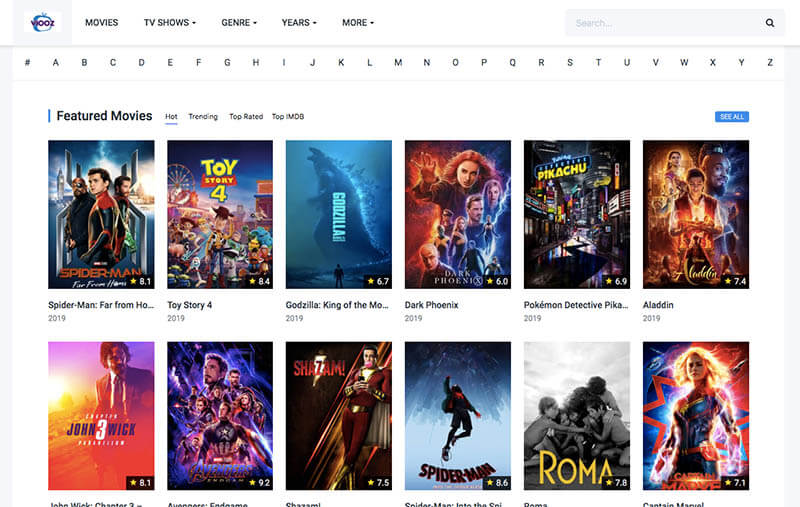Viewport: 800px width, 507px height.
Task: Open the Detective Pikachu poster
Action: 577,214
